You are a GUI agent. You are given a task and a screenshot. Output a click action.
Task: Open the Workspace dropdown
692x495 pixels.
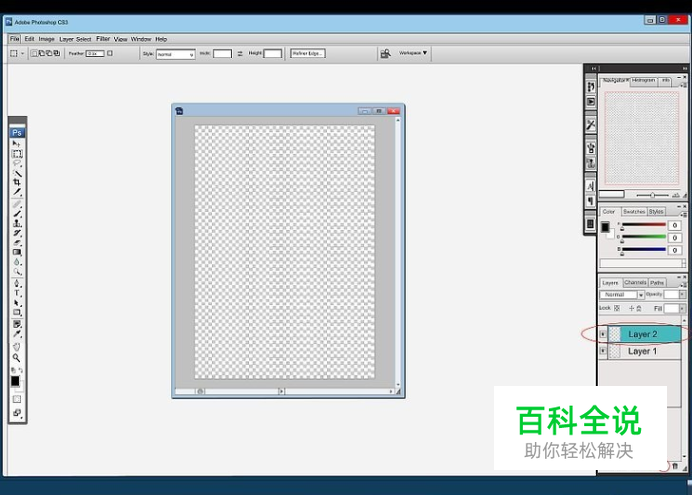click(413, 53)
